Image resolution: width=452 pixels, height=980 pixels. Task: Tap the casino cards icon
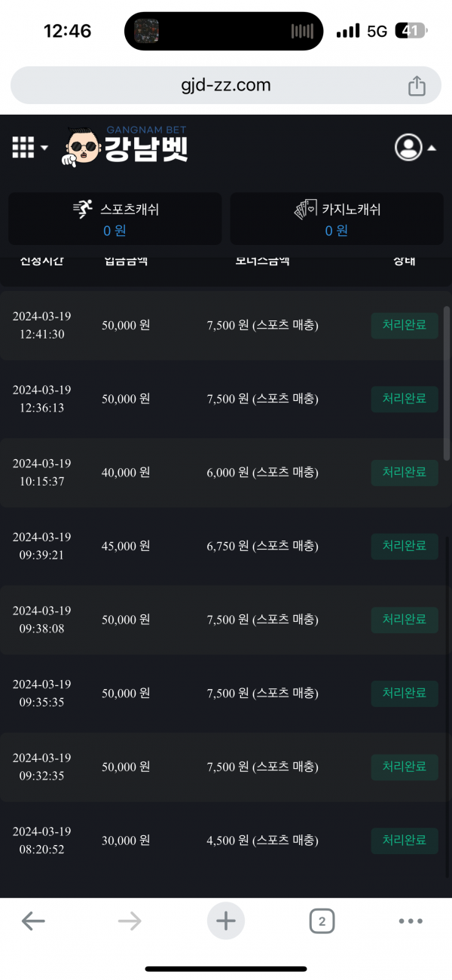click(305, 210)
